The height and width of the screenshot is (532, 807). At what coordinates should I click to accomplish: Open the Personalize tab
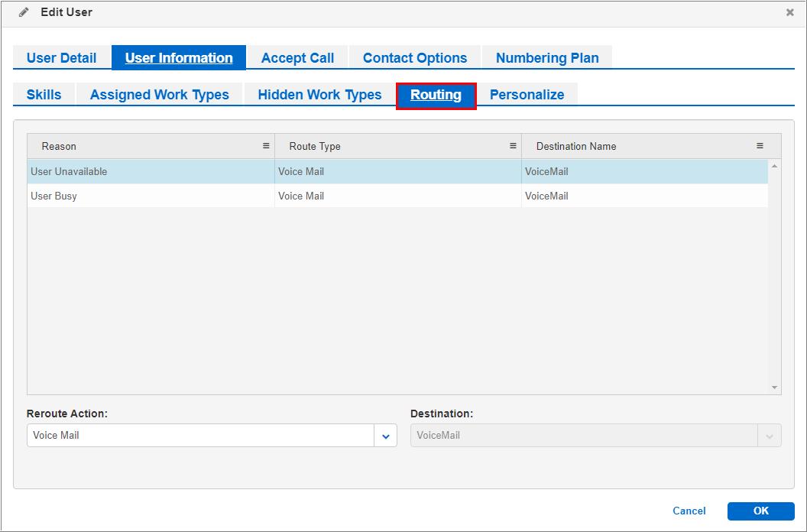pyautogui.click(x=527, y=94)
